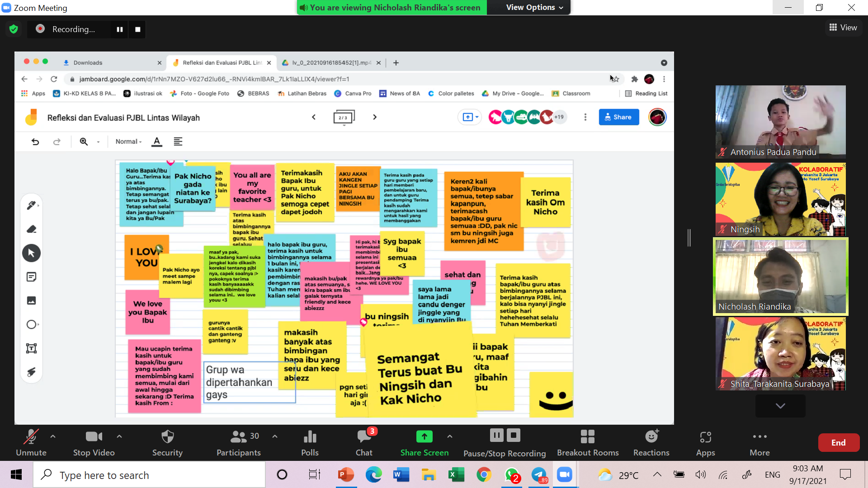Redo Jamboard action

click(57, 142)
